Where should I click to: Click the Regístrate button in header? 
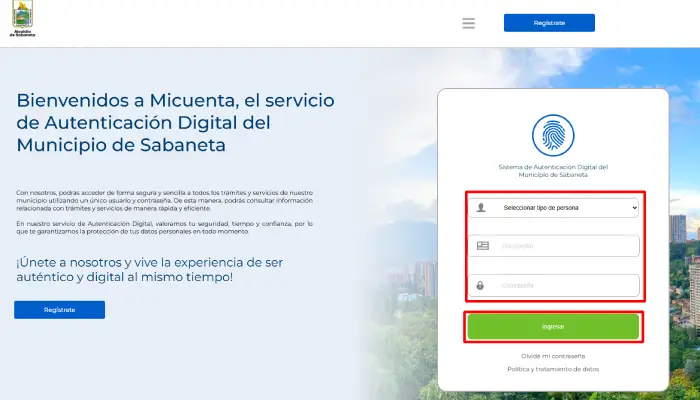point(549,23)
